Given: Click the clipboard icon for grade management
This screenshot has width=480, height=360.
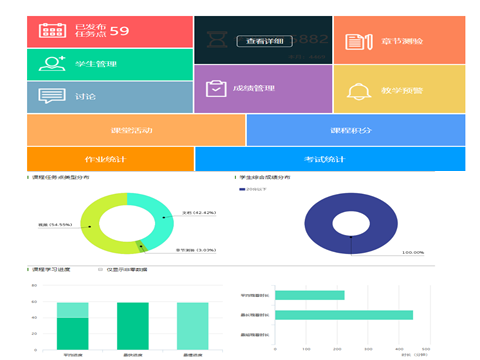Looking at the screenshot, I should (x=216, y=88).
